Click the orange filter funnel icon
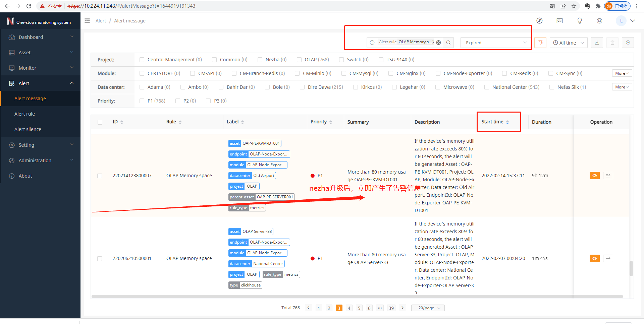 (x=540, y=43)
